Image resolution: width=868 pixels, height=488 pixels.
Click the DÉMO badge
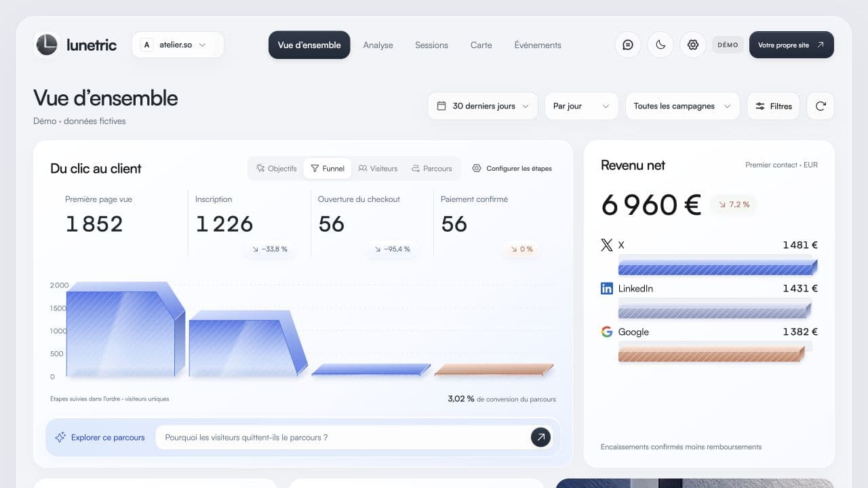point(728,45)
